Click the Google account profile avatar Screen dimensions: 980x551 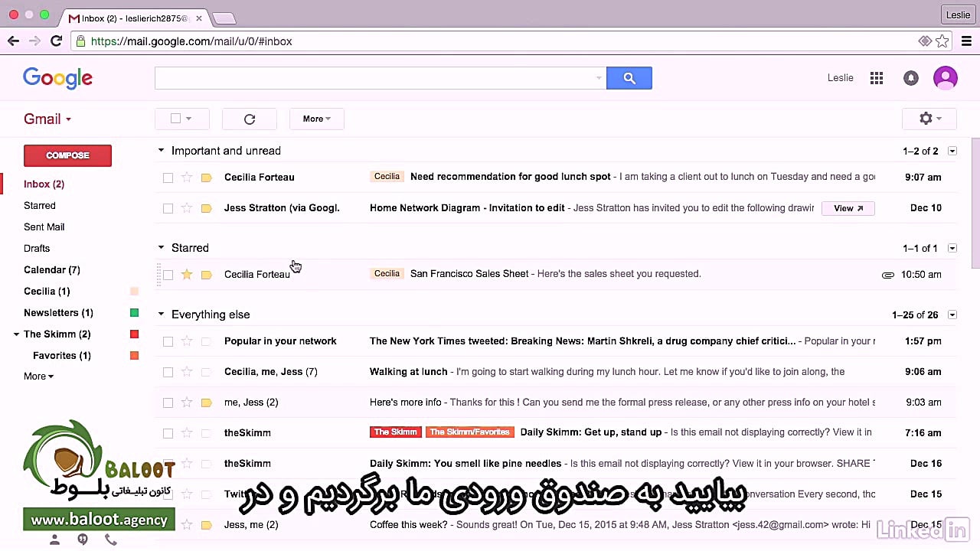coord(946,77)
